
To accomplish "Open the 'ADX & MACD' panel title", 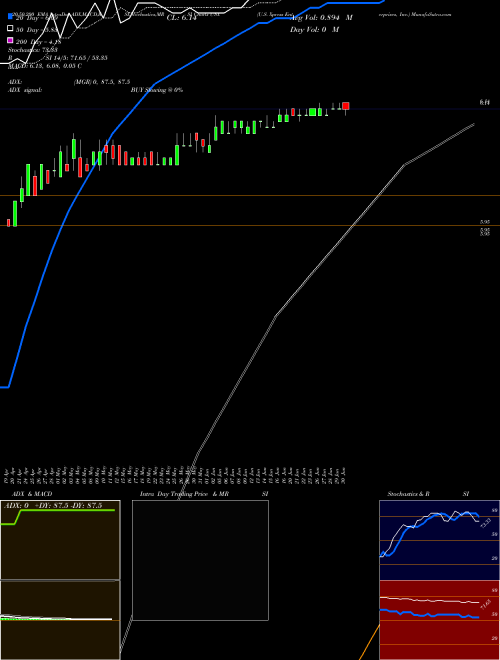I will [32, 494].
